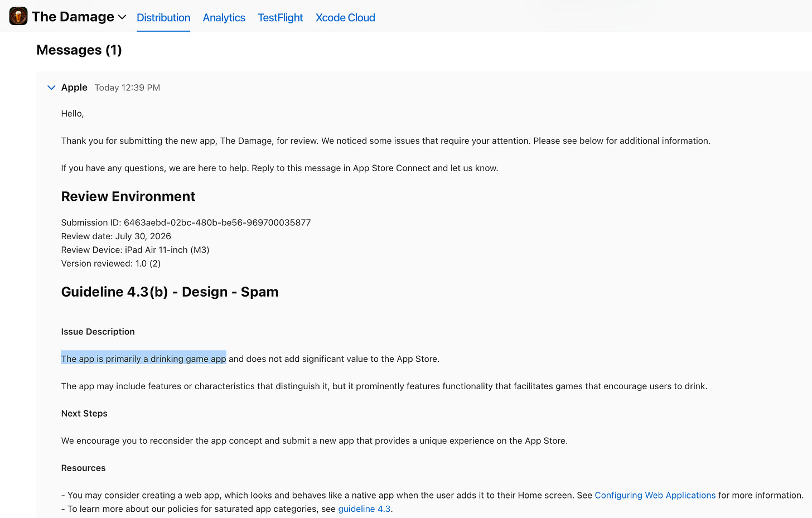
Task: Click Review Device iPad Air line
Action: coord(135,250)
